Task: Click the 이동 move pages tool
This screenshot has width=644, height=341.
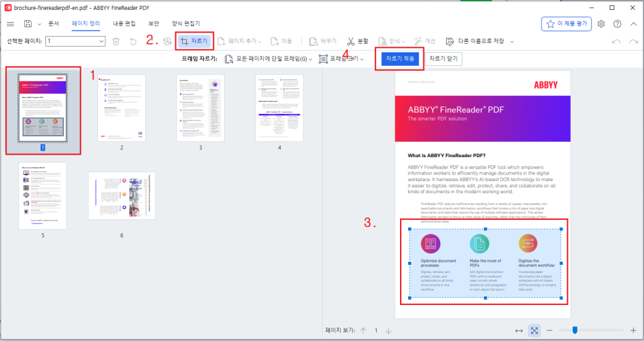Action: point(281,41)
